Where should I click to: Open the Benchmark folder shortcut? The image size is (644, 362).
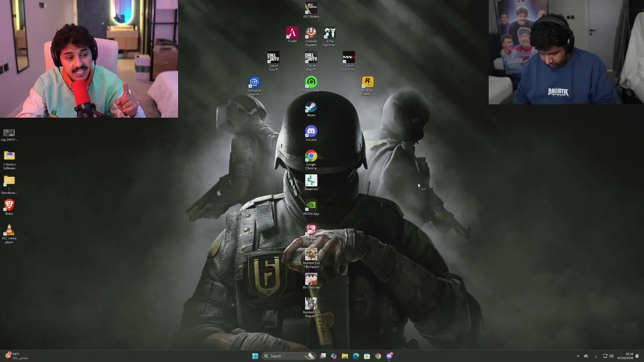9,185
